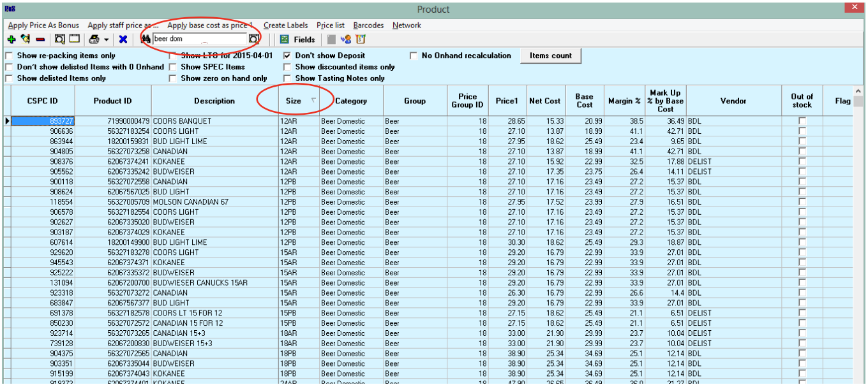Click the blue arrow users toolbar icon
The height and width of the screenshot is (385, 868).
(345, 40)
